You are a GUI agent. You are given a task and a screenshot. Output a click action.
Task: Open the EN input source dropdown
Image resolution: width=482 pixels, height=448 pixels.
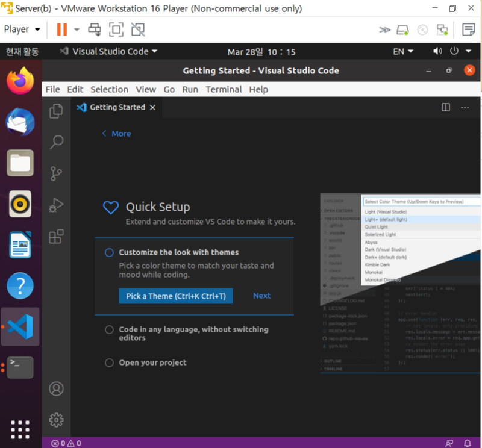pyautogui.click(x=403, y=51)
